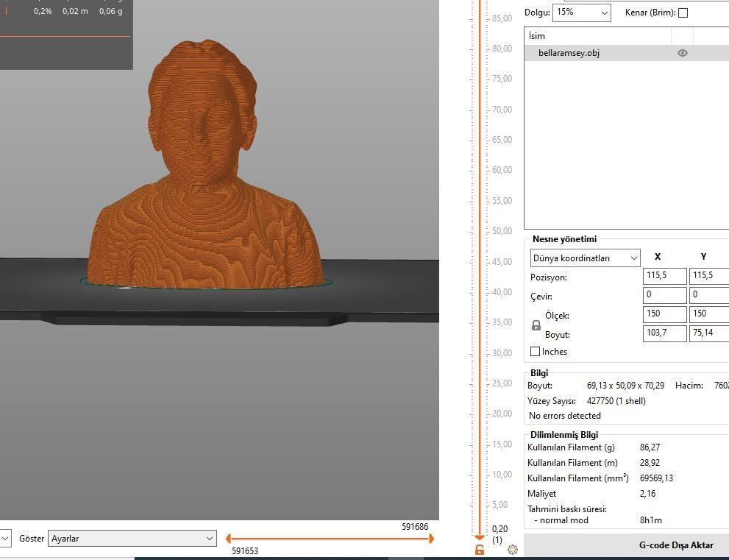Click the Çevir X field showing 0

click(664, 294)
